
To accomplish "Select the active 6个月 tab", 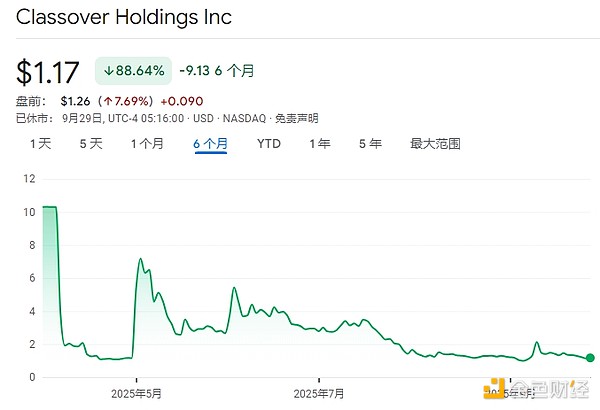I will pyautogui.click(x=210, y=144).
